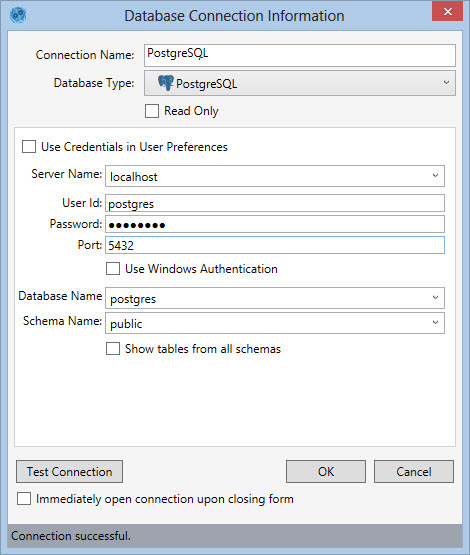Open the Database Type dropdown
Image resolution: width=470 pixels, height=555 pixels.
[300, 83]
